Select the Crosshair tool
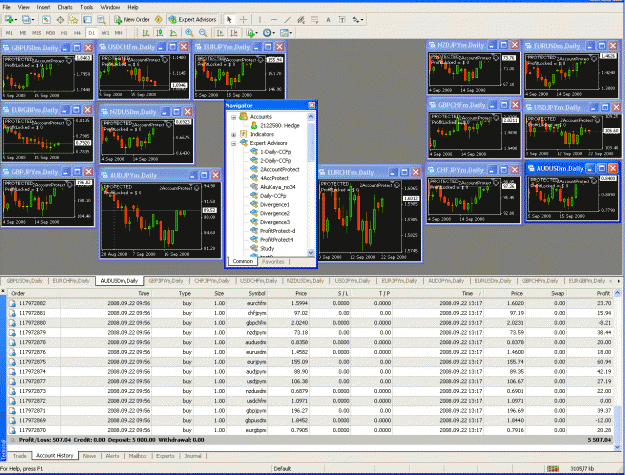This screenshot has width=625, height=475. (x=243, y=20)
